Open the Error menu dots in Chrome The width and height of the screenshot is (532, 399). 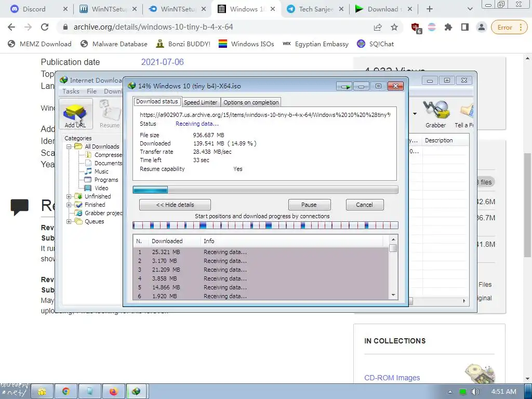[521, 28]
